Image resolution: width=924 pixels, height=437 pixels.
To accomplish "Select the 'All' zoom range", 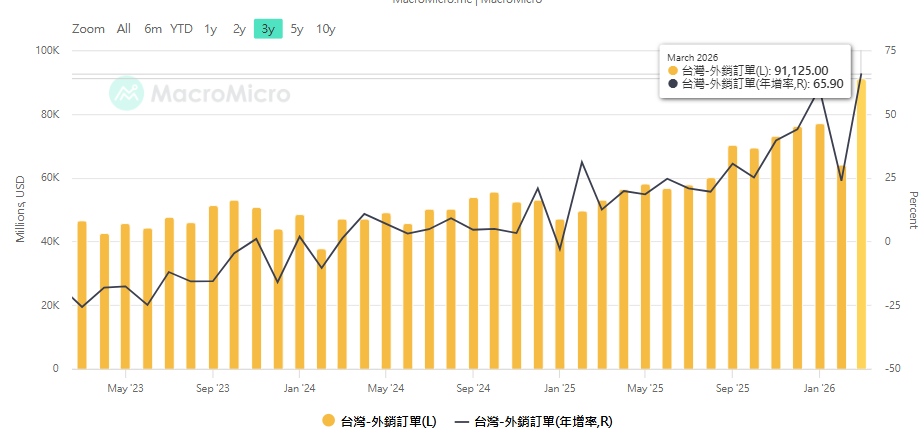I will click(x=123, y=29).
